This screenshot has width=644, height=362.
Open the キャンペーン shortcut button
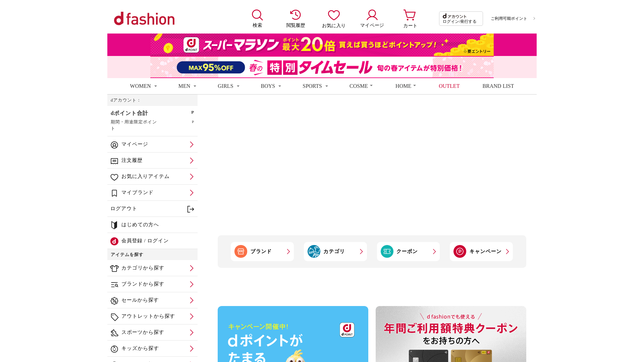[481, 251]
